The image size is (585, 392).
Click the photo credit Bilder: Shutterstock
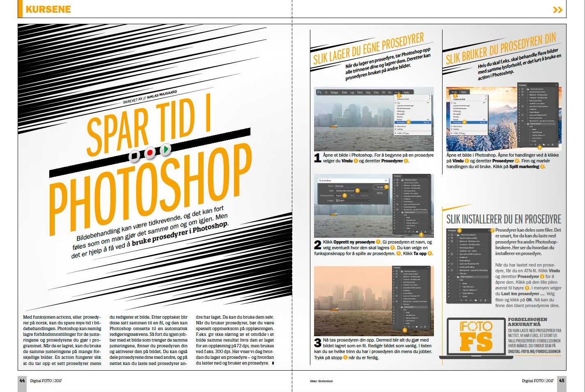point(321,381)
